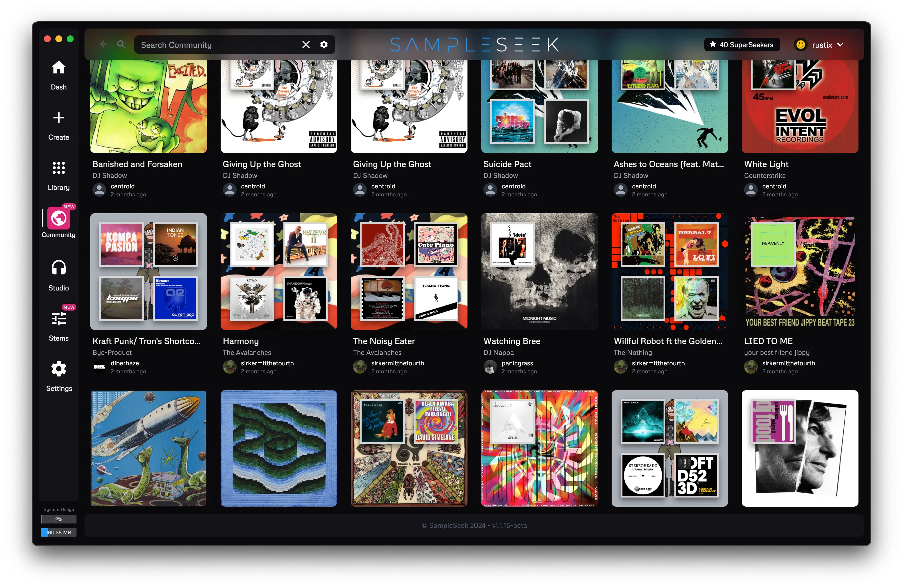This screenshot has width=903, height=588.
Task: Click panicgrass avatar under Watching Bree
Action: coord(490,367)
